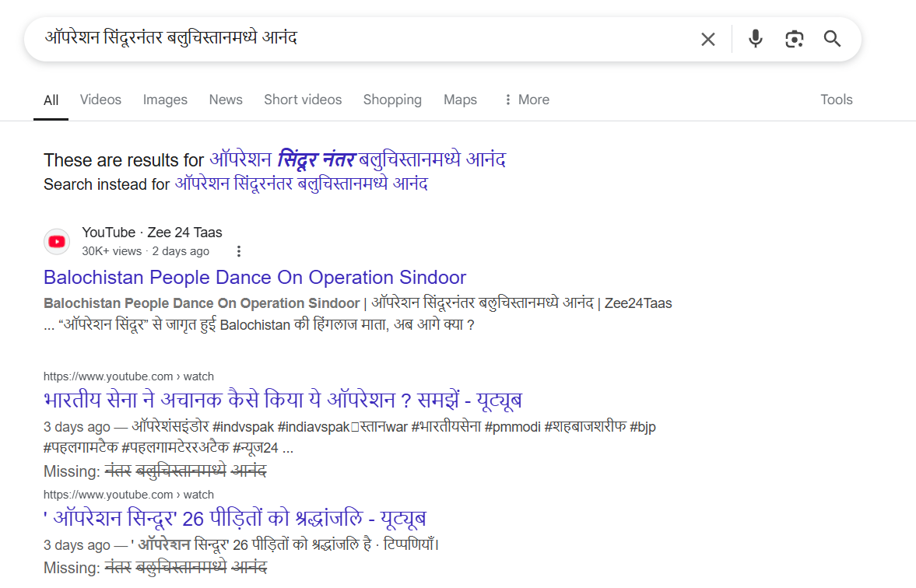Viewport: 916px width, 588px height.
Task: Click the YouTube favicon on the Zee 24 Taas result
Action: click(57, 241)
